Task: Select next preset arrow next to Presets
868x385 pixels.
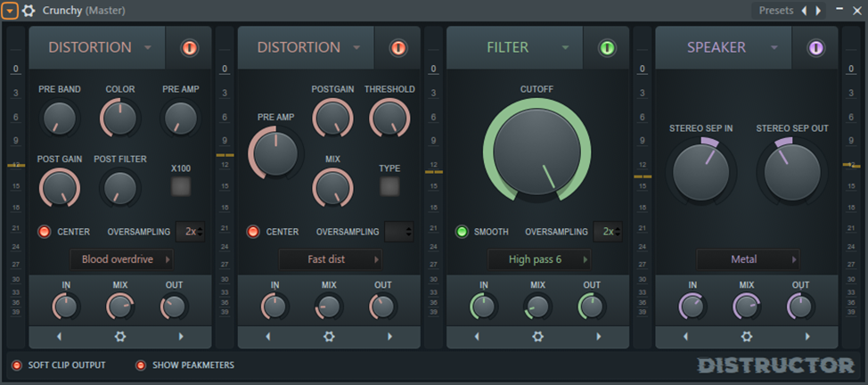Action: (x=818, y=11)
